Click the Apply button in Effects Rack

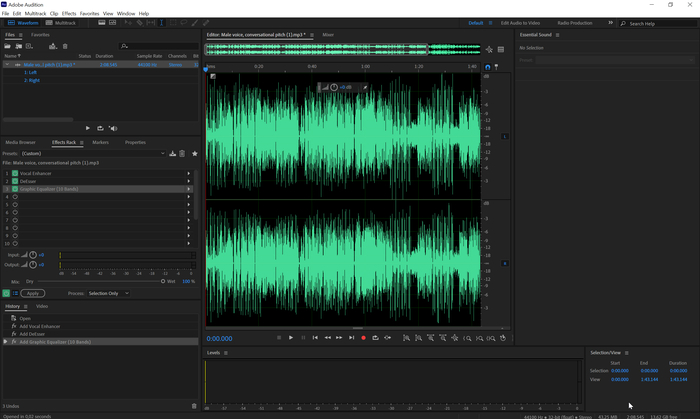[x=33, y=293]
